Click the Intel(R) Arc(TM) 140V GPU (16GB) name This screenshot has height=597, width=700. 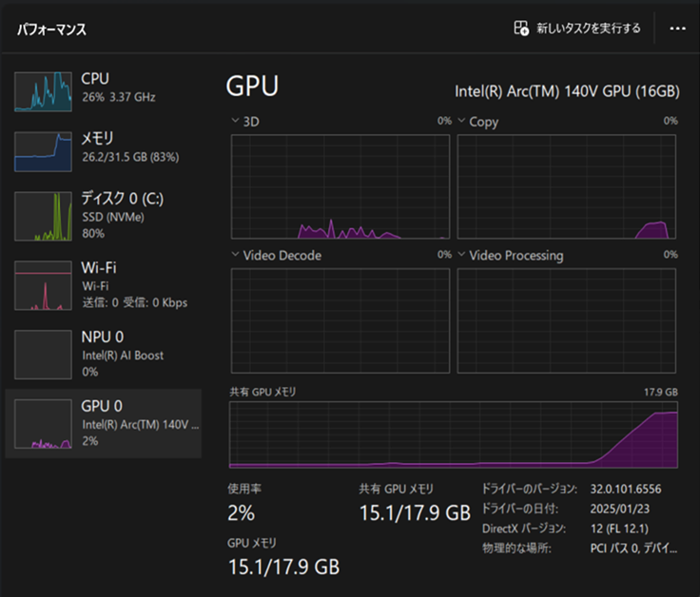(567, 91)
